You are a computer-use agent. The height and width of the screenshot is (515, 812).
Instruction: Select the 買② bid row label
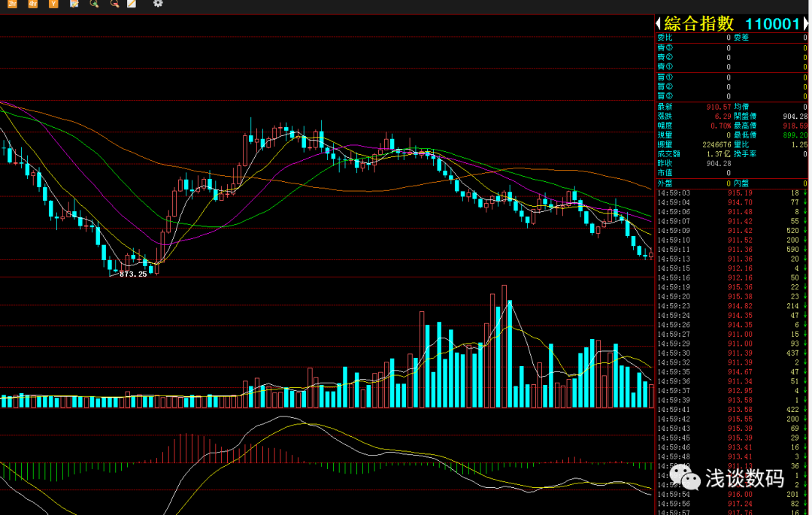[x=665, y=86]
